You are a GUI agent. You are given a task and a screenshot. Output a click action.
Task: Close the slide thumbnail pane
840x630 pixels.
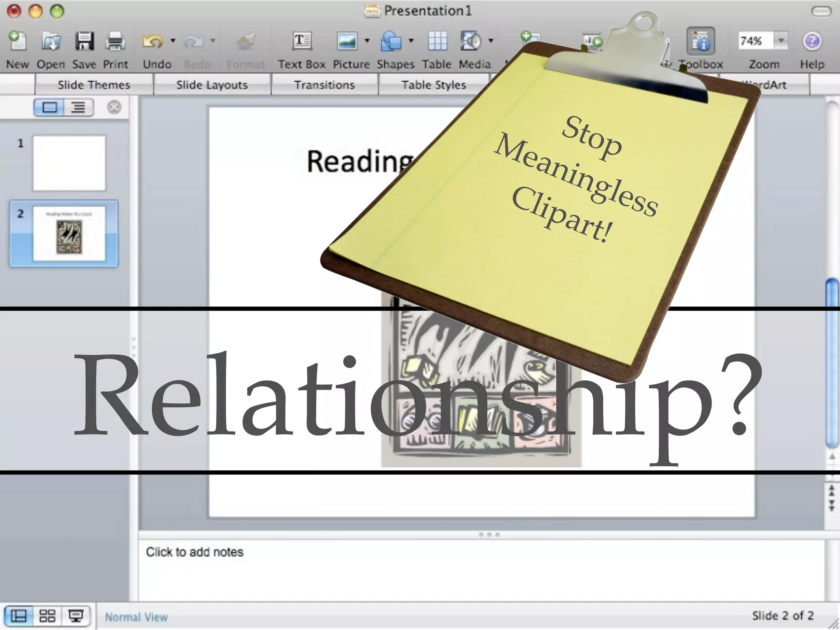pyautogui.click(x=114, y=107)
